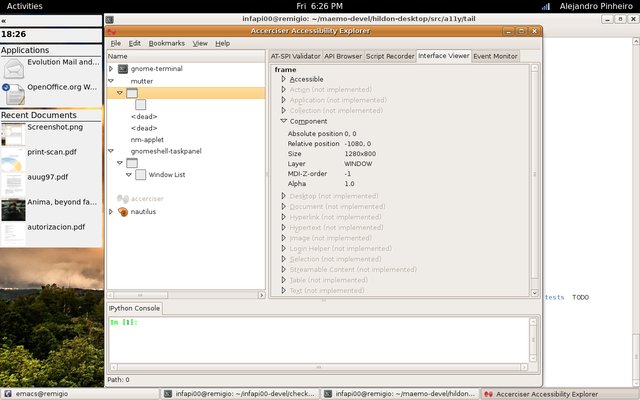Expand the Desktop (not implemented) section
640x400 pixels.
point(284,196)
